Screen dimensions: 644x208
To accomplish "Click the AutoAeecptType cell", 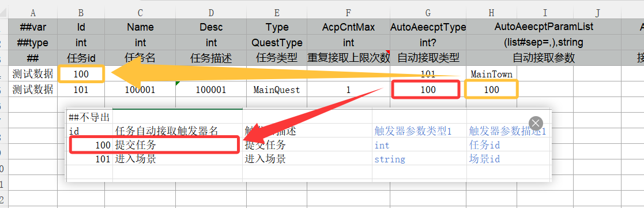I will pyautogui.click(x=428, y=27).
